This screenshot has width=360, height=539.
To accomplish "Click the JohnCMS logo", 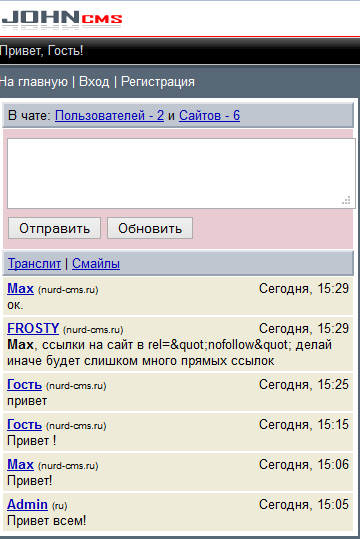I will coord(62,19).
